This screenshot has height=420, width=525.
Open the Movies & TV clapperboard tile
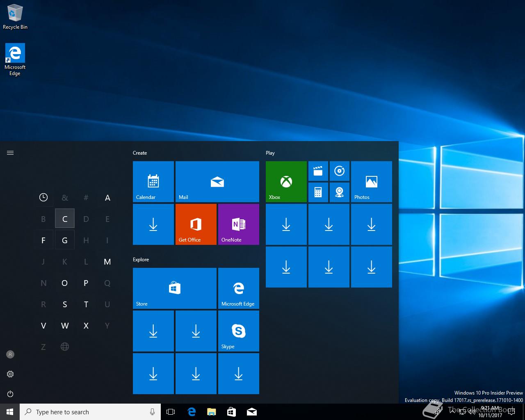[318, 171]
